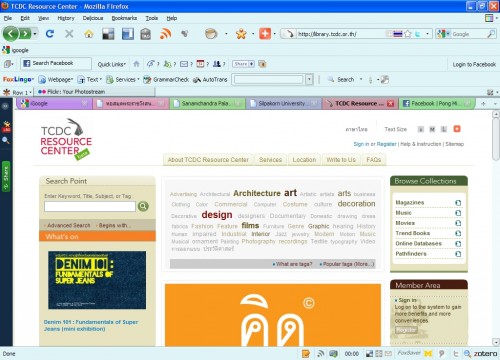500x360 pixels.
Task: Click the Search Point keyword input field
Action: pos(90,206)
